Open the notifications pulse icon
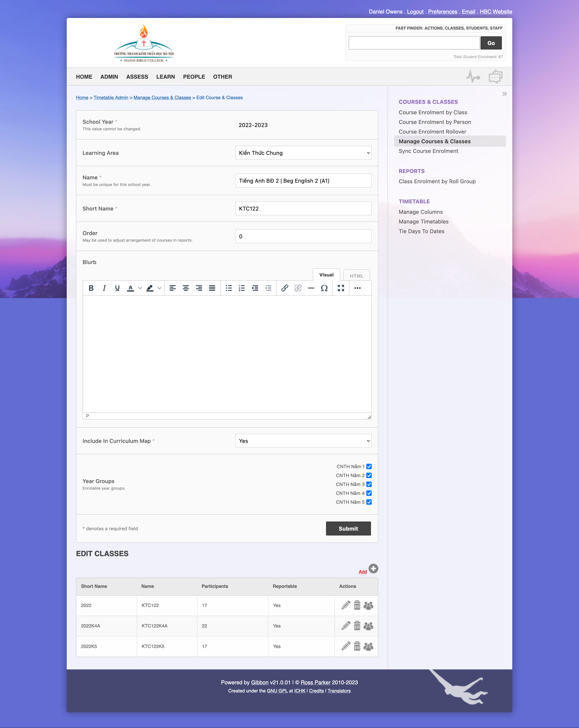The height and width of the screenshot is (728, 579). pos(473,76)
